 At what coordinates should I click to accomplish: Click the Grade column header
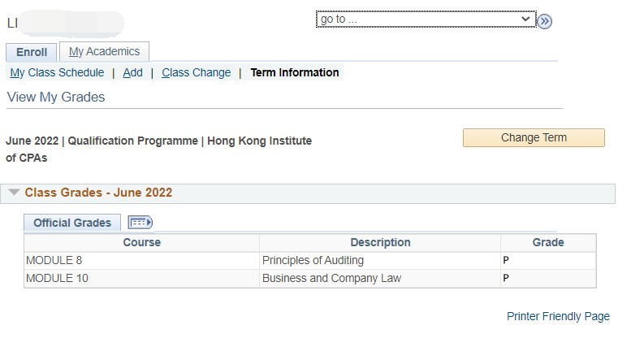[547, 242]
